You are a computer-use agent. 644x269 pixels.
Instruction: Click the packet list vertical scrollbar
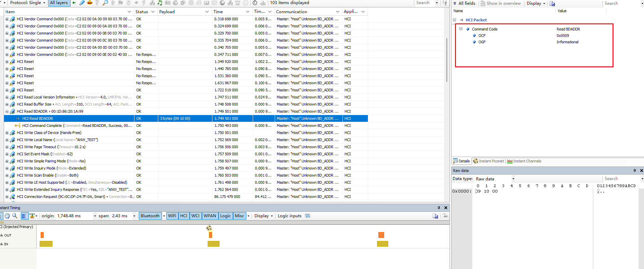447,60
